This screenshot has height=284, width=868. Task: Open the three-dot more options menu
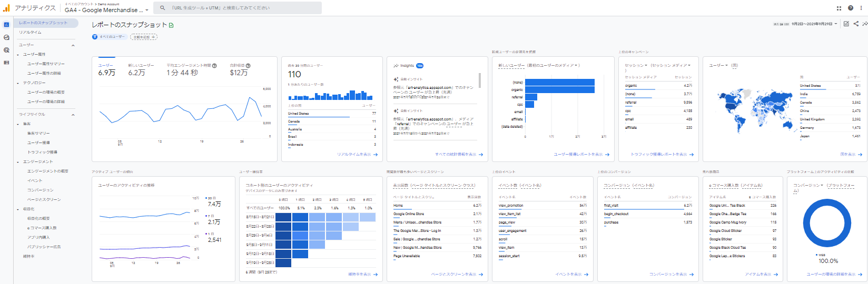click(x=861, y=8)
